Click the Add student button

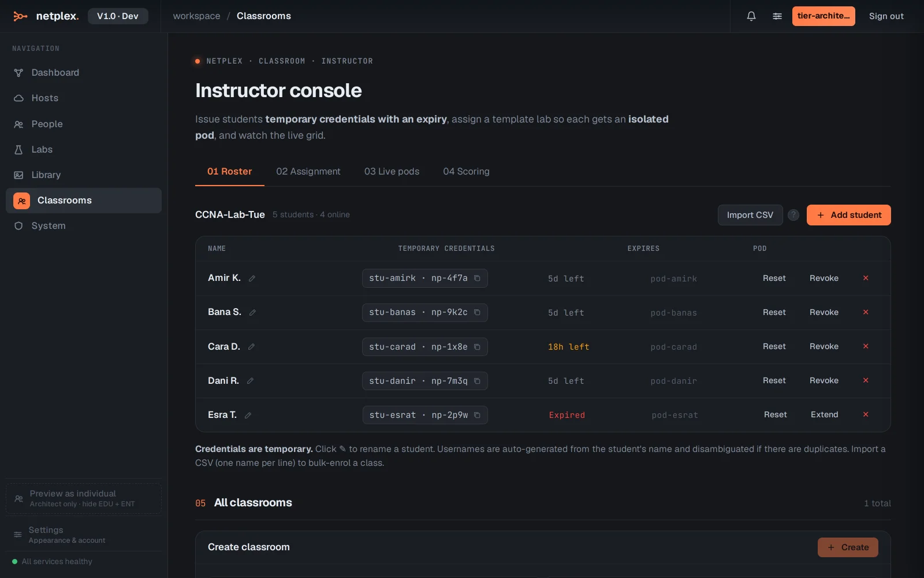pos(848,215)
